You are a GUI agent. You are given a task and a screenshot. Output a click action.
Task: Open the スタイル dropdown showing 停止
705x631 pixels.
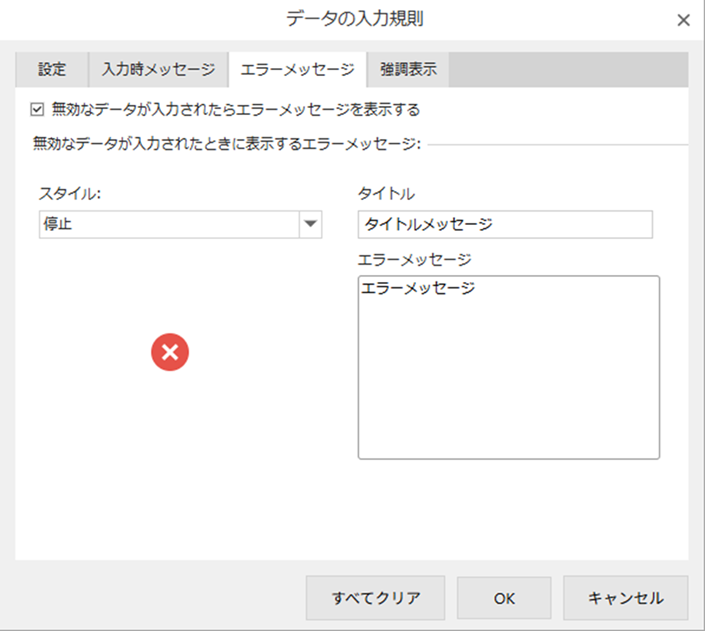pyautogui.click(x=168, y=224)
